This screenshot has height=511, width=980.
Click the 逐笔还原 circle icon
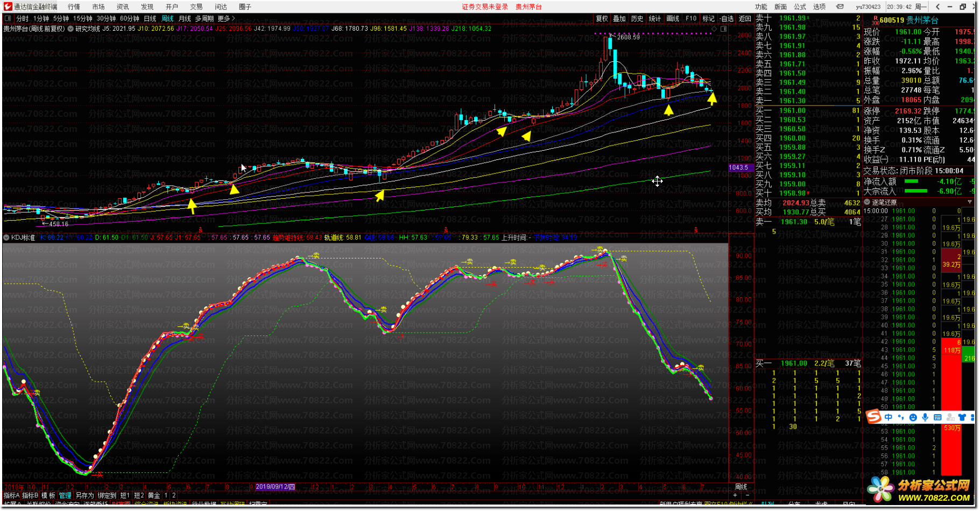click(867, 202)
